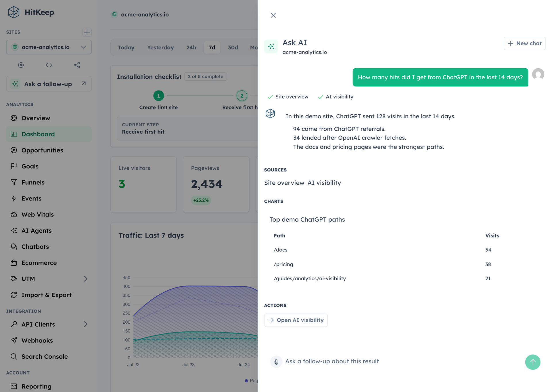Viewport: 552px width, 392px height.
Task: Click the API Clients key icon
Action: coord(14,325)
